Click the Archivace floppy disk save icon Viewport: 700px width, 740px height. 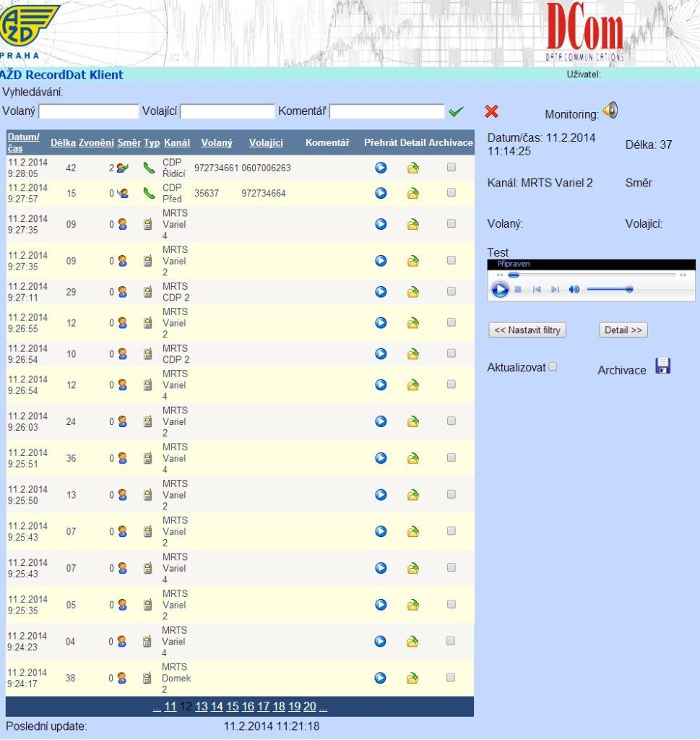(662, 366)
